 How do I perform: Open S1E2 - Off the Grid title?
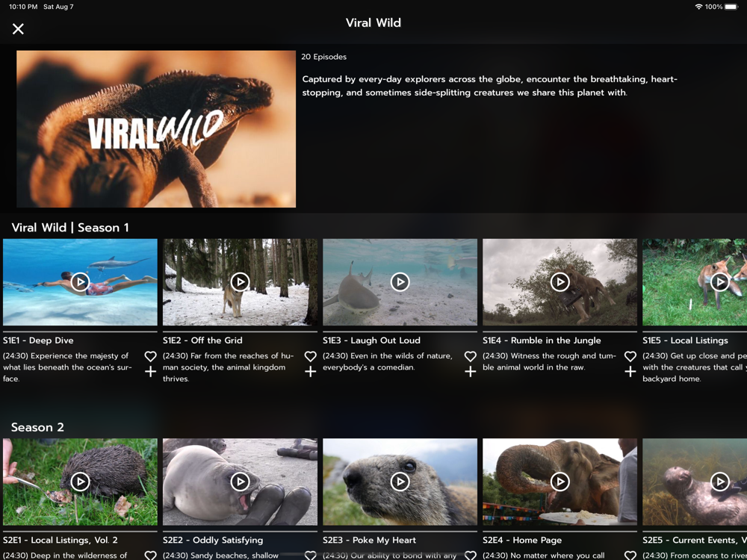tap(202, 340)
